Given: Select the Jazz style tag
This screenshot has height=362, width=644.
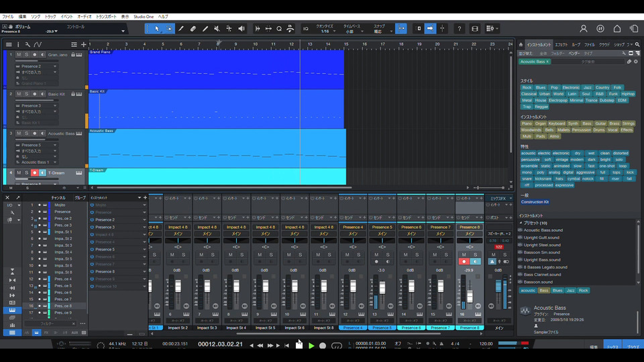Looking at the screenshot, I should [x=587, y=87].
